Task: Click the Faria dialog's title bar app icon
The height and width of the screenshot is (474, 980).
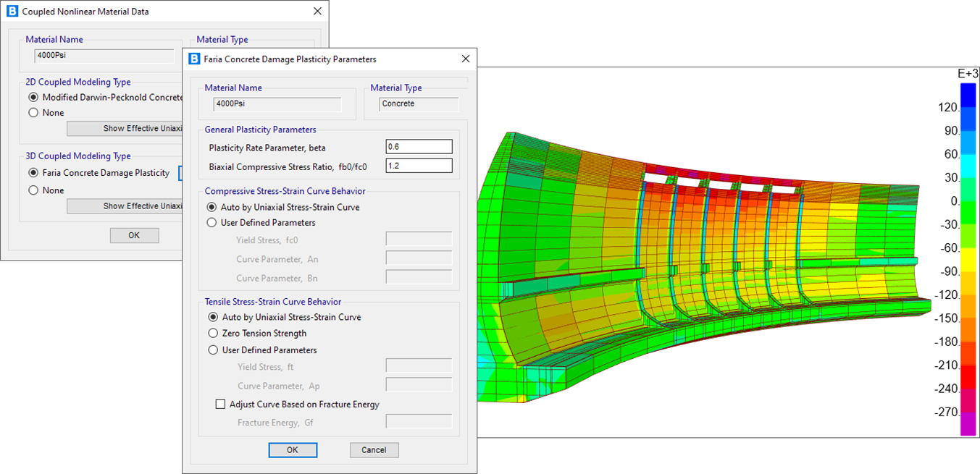Action: point(194,59)
